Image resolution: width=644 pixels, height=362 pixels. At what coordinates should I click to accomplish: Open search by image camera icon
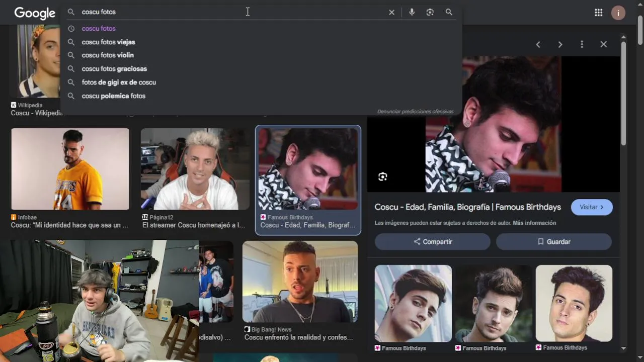[430, 12]
